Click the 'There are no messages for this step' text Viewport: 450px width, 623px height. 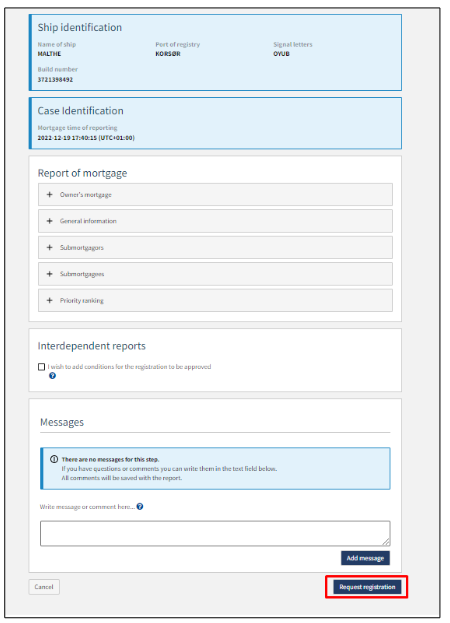click(110, 459)
